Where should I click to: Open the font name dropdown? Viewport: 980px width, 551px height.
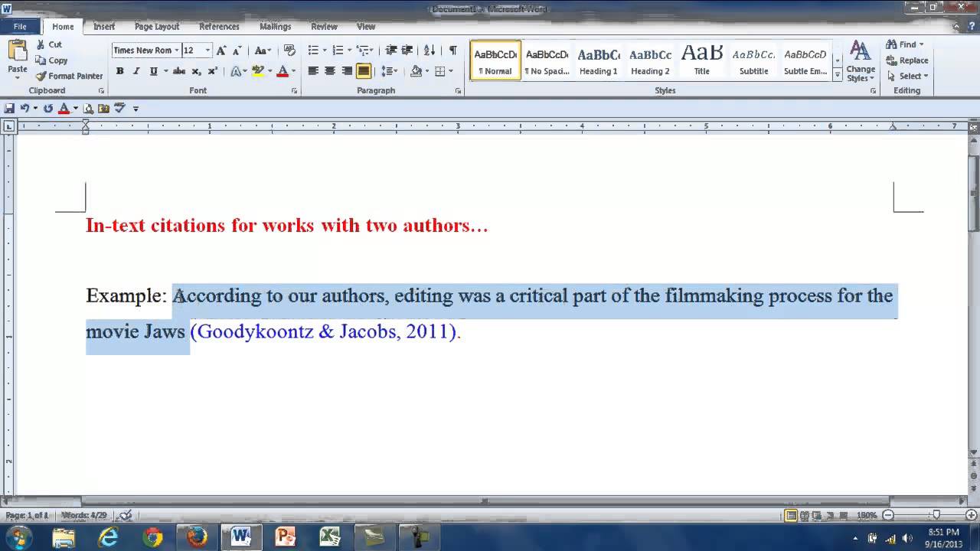click(x=176, y=51)
